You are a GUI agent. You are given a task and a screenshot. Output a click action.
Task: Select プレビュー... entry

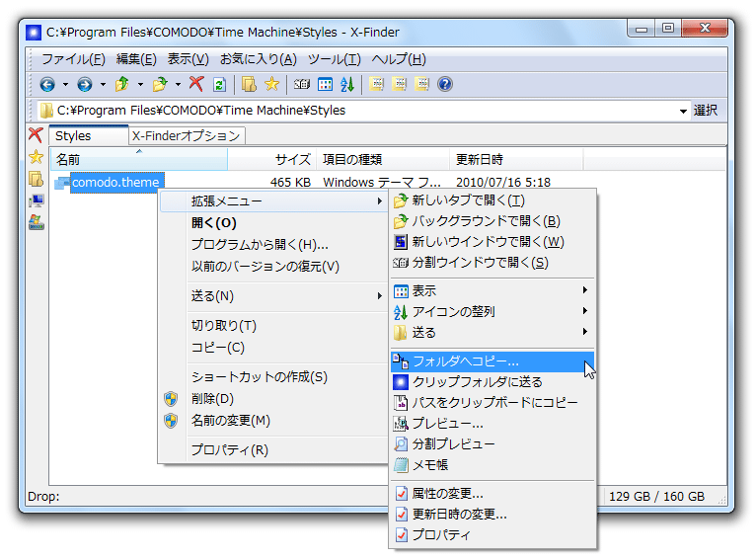[x=491, y=424]
